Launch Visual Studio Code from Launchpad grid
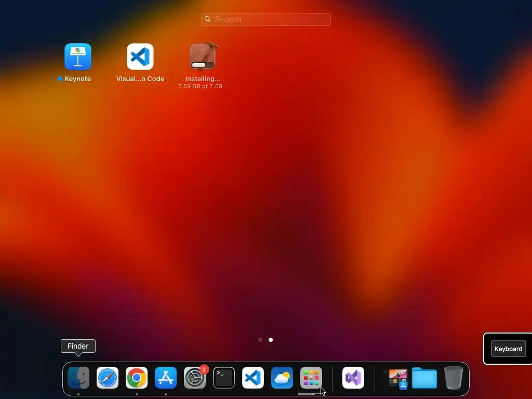The height and width of the screenshot is (399, 532). [x=140, y=56]
